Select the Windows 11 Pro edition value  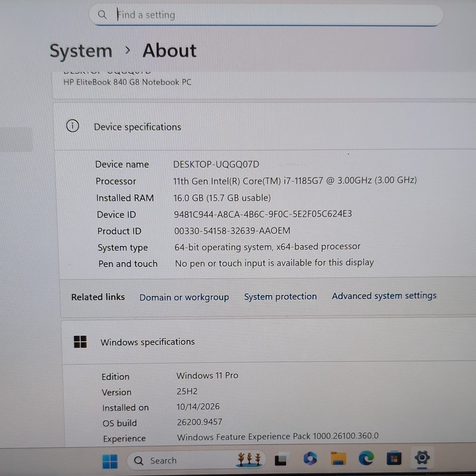click(207, 375)
